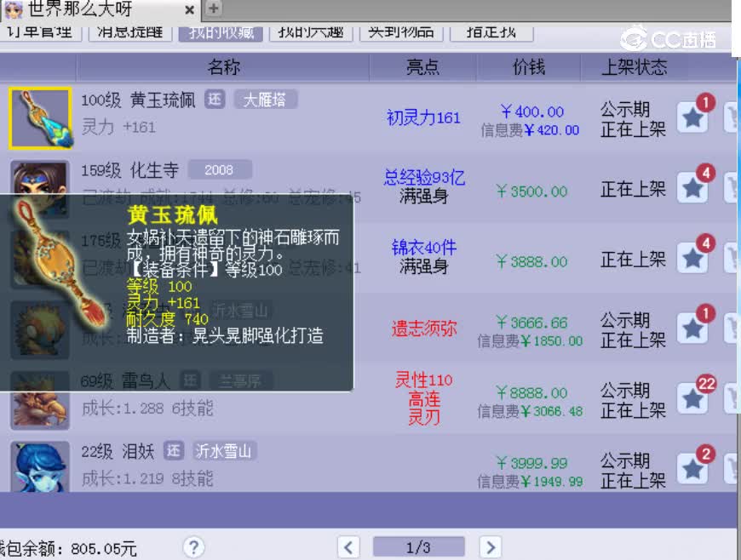Click the 黄玉琉佩 item thumbnail with yellow border
Screen dimensions: 741x560
point(40,118)
